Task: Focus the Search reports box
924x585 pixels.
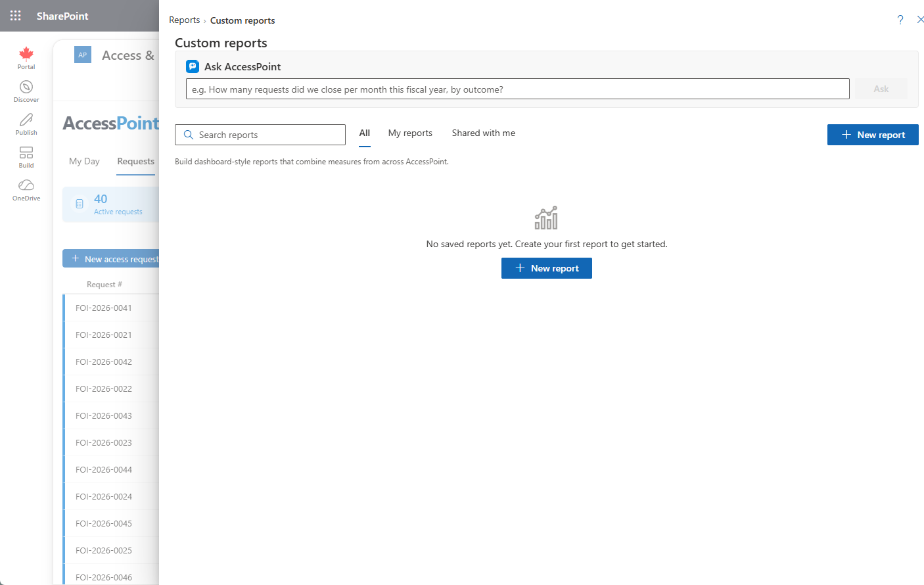Action: [260, 135]
